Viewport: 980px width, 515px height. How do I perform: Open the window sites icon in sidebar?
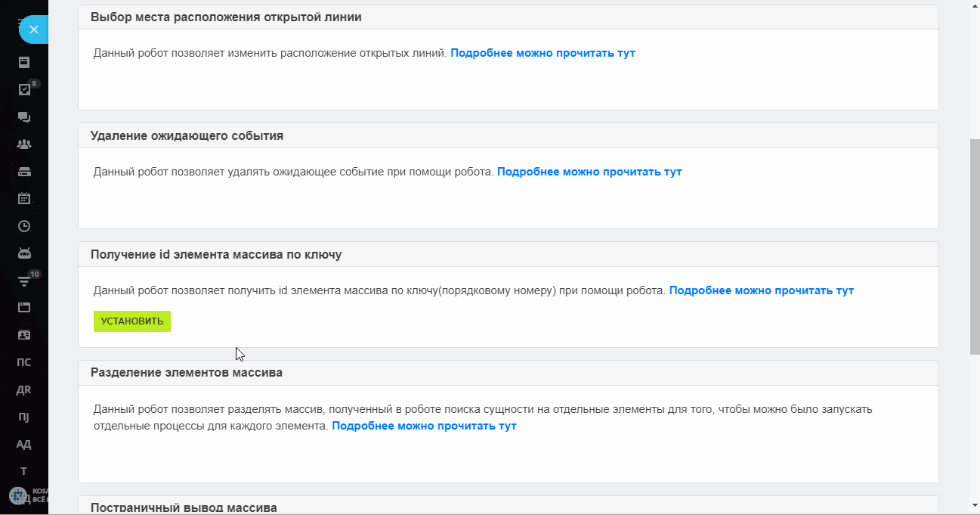point(24,308)
